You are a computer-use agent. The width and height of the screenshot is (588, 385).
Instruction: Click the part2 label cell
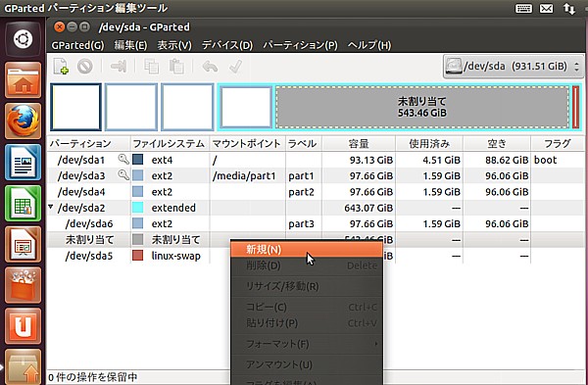pyautogui.click(x=301, y=192)
